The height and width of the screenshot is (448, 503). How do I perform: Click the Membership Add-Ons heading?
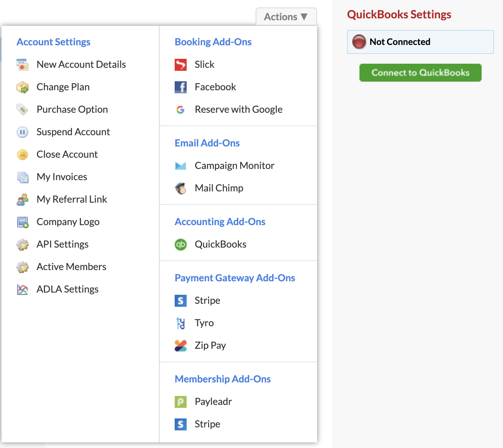[x=223, y=379]
